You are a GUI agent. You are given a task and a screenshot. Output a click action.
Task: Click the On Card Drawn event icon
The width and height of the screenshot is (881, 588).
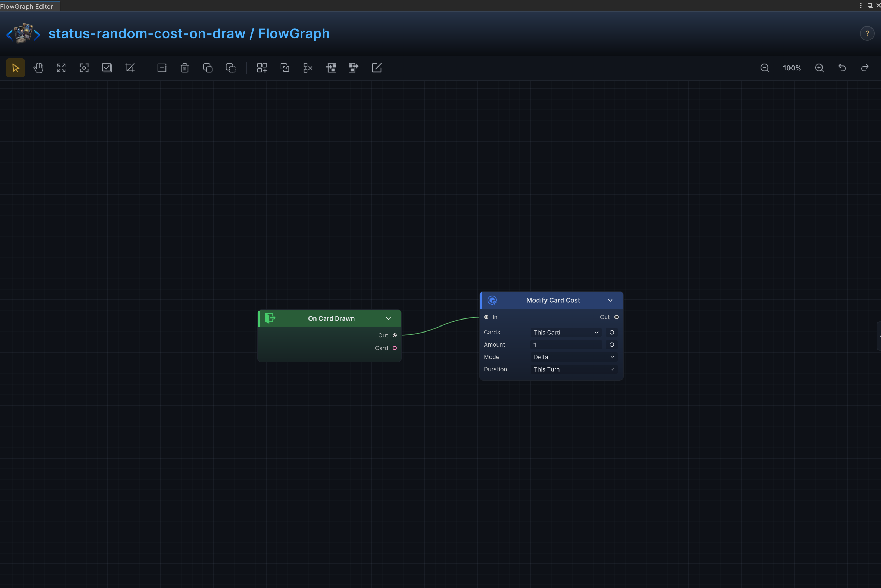pos(270,318)
